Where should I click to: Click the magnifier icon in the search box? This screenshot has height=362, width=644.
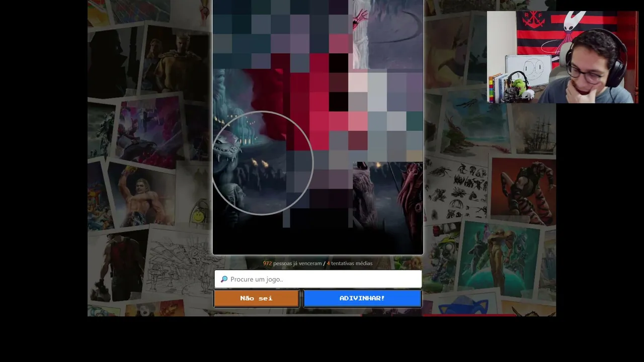pos(224,279)
